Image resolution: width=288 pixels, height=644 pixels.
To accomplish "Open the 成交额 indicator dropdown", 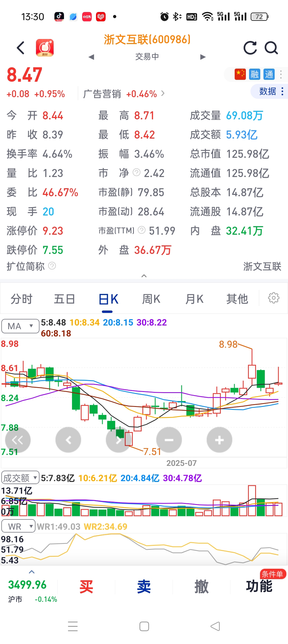I will pyautogui.click(x=21, y=478).
